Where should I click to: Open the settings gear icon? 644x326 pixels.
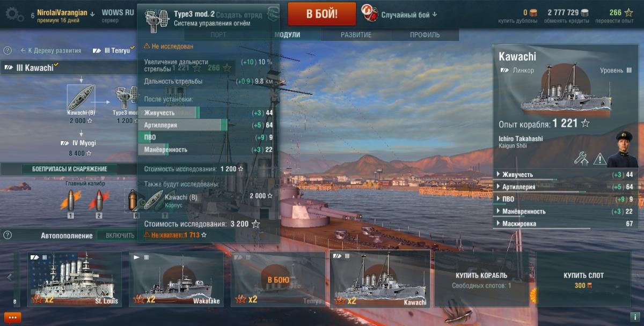click(14, 13)
